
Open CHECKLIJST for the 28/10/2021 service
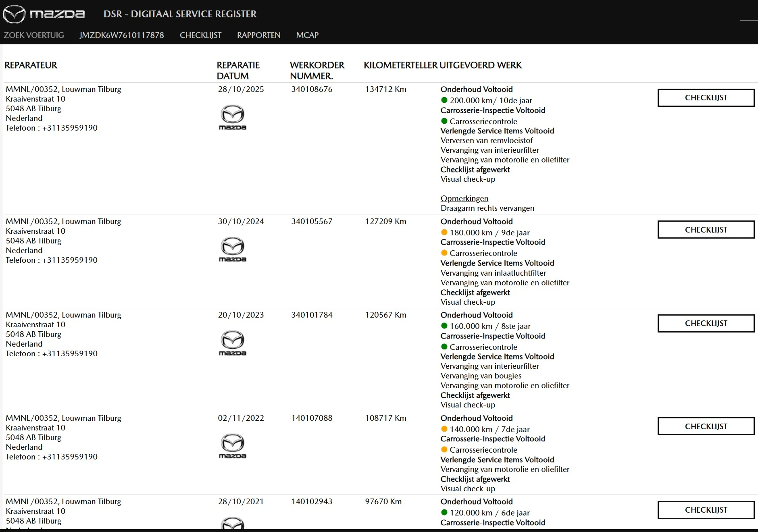706,510
